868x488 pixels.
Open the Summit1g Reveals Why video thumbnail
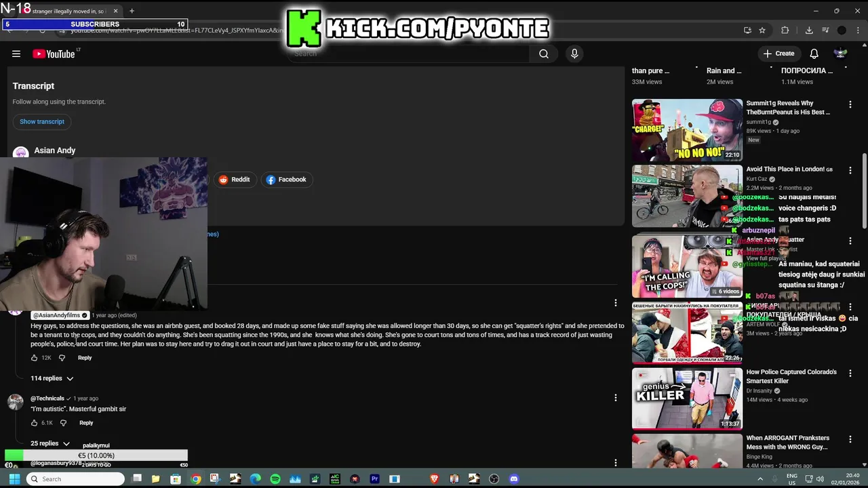(687, 130)
